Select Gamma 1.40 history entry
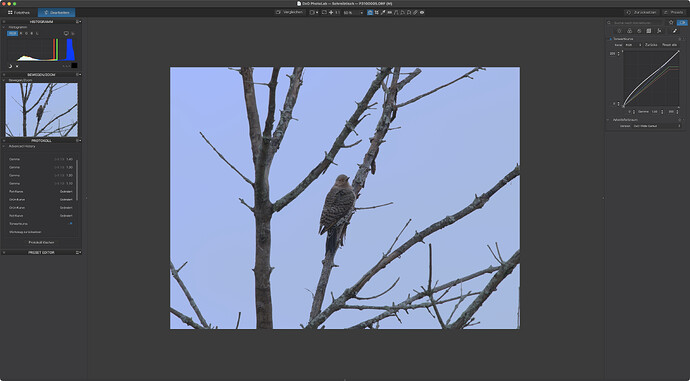This screenshot has height=381, width=690. pos(41,159)
